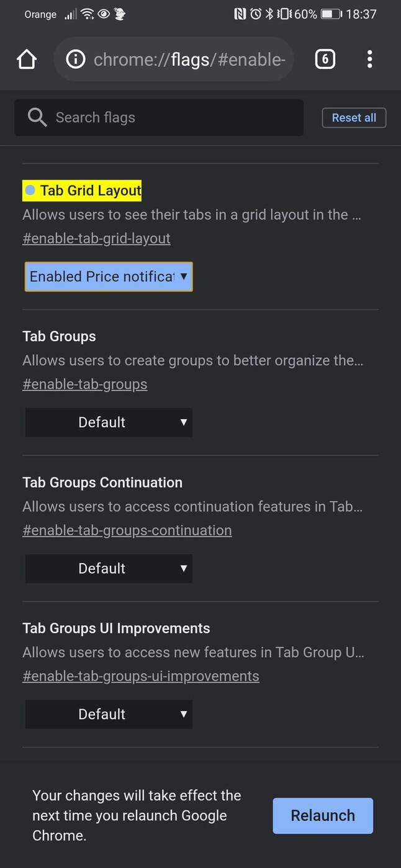Open Chrome's three-dot overflow menu

click(369, 60)
